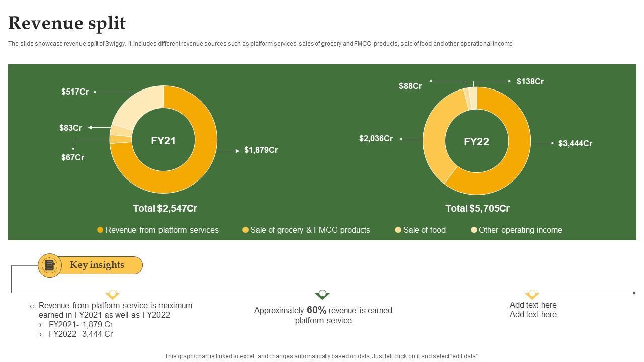Viewport: 644px width, 362px height.
Task: Select the $1,879Cr data label
Action: pyautogui.click(x=261, y=150)
